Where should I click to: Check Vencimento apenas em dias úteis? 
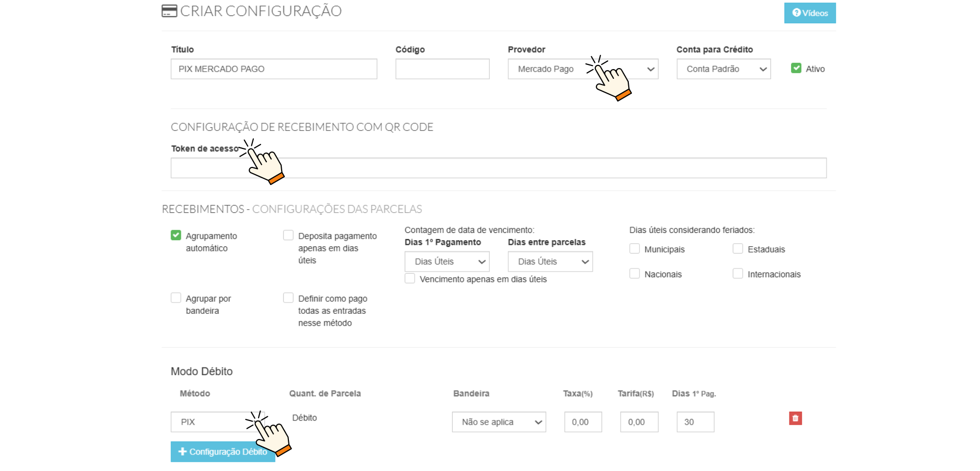[x=410, y=279]
